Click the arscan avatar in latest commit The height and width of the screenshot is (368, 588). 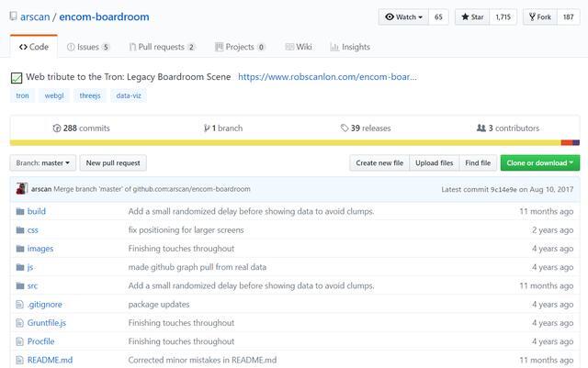click(x=22, y=188)
